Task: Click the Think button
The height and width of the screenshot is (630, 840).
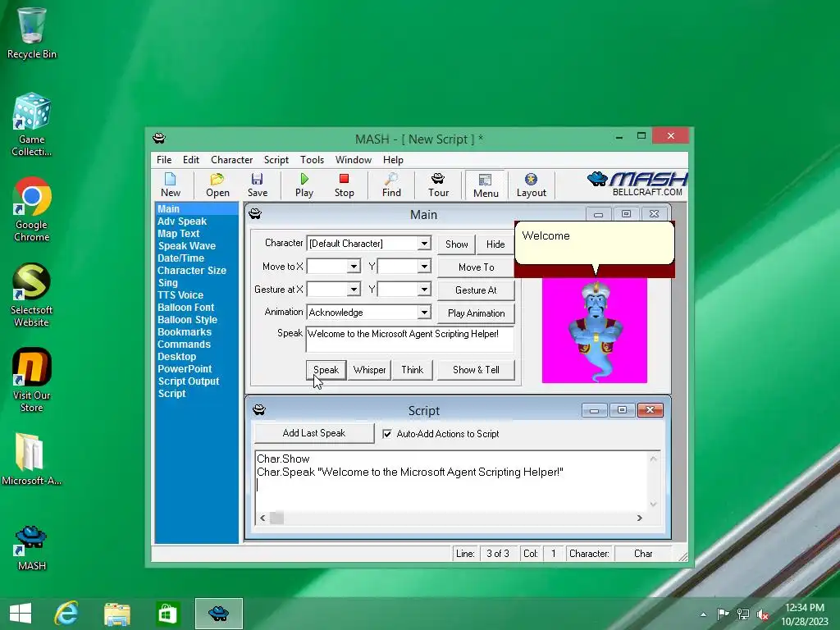Action: [x=412, y=370]
